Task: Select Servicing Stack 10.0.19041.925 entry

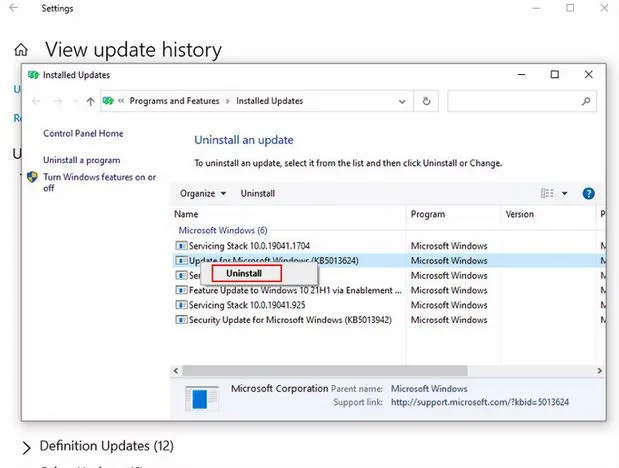Action: tap(247, 305)
